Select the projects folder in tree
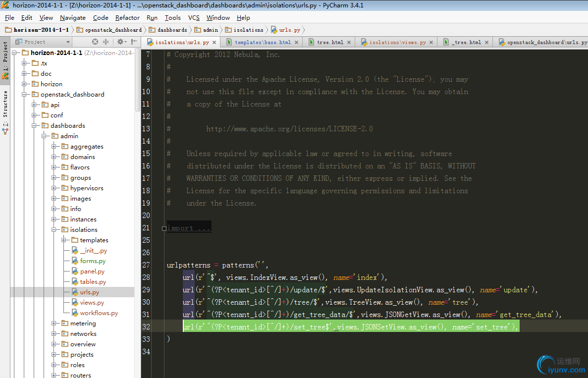 tap(82, 355)
